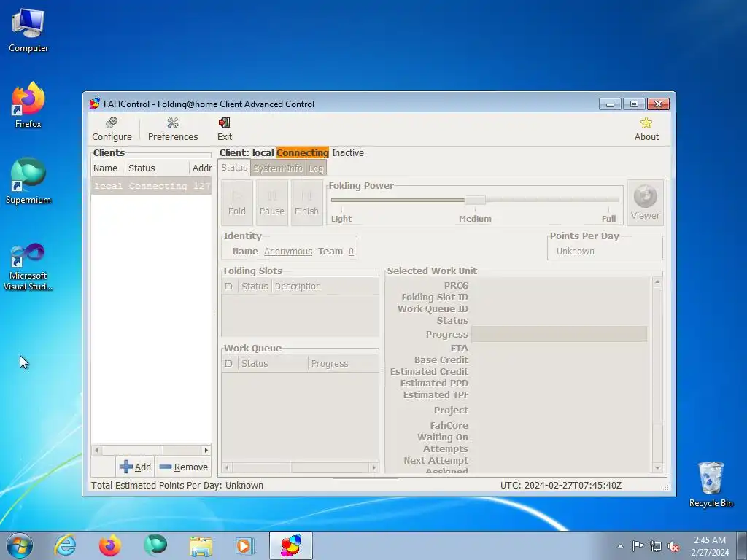747x560 pixels.
Task: Select the Recycle Bin icon
Action: [711, 484]
